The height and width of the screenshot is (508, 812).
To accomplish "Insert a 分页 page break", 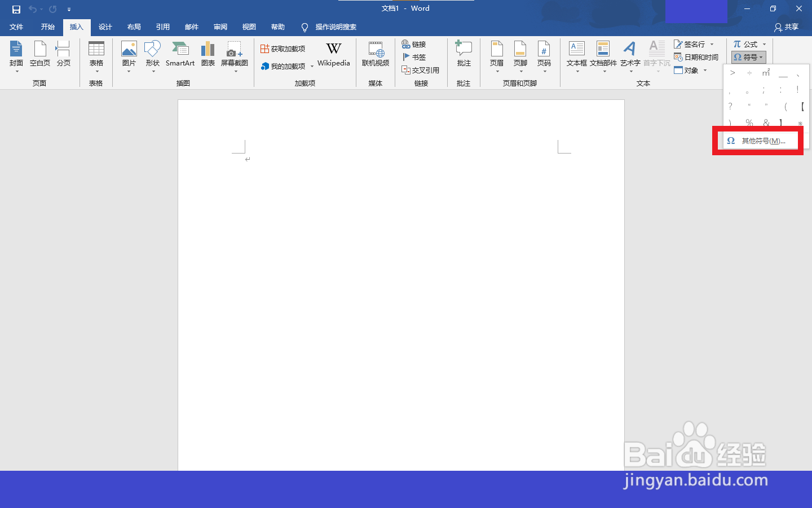I will (x=64, y=55).
